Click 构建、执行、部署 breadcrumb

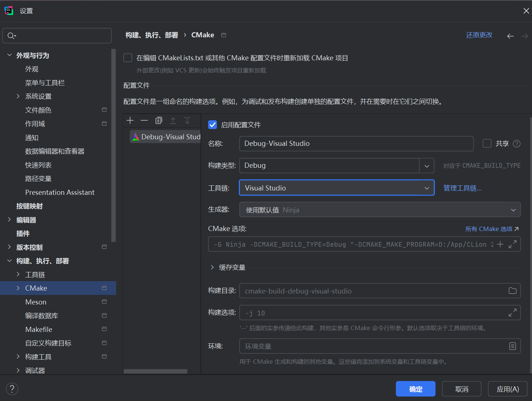[152, 35]
